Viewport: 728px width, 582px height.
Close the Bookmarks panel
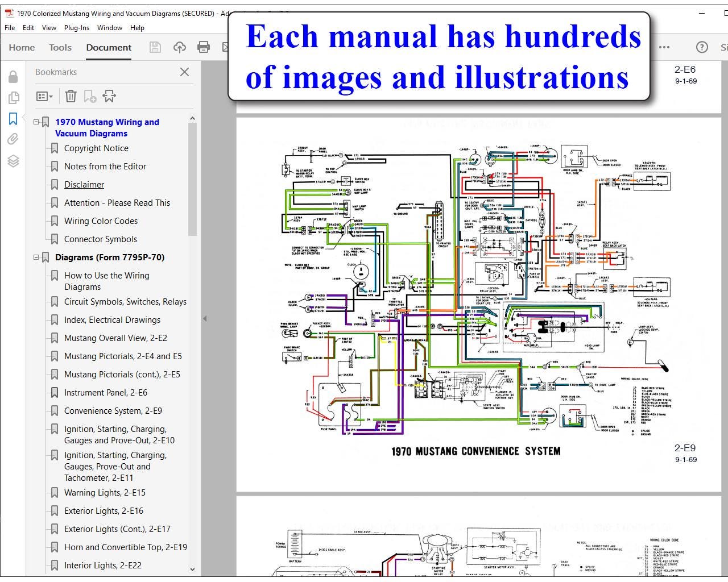pyautogui.click(x=184, y=72)
